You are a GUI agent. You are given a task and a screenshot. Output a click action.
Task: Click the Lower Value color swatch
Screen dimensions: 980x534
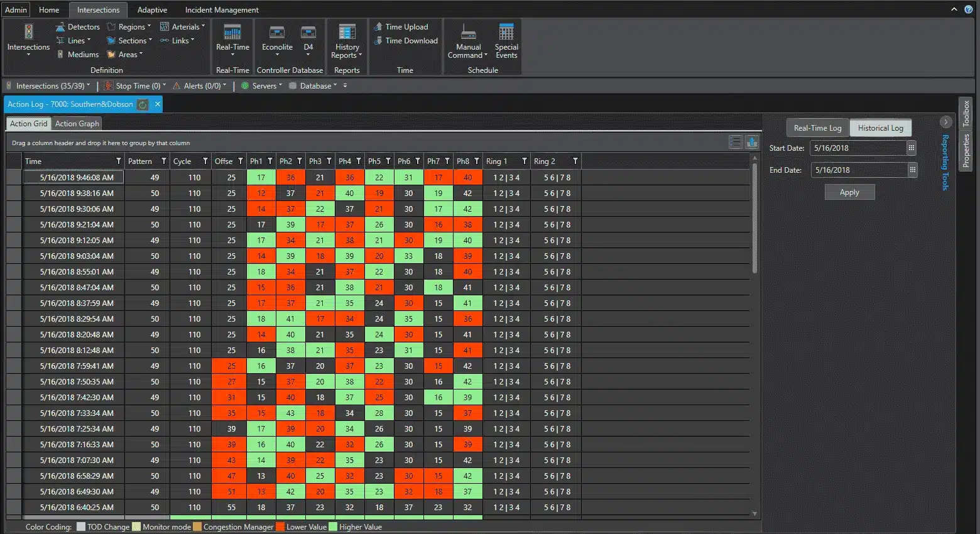(x=280, y=527)
